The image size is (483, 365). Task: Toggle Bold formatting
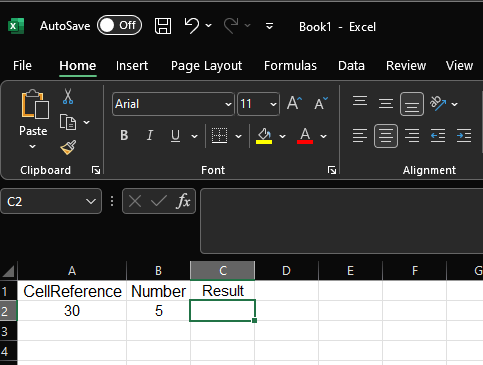click(124, 135)
